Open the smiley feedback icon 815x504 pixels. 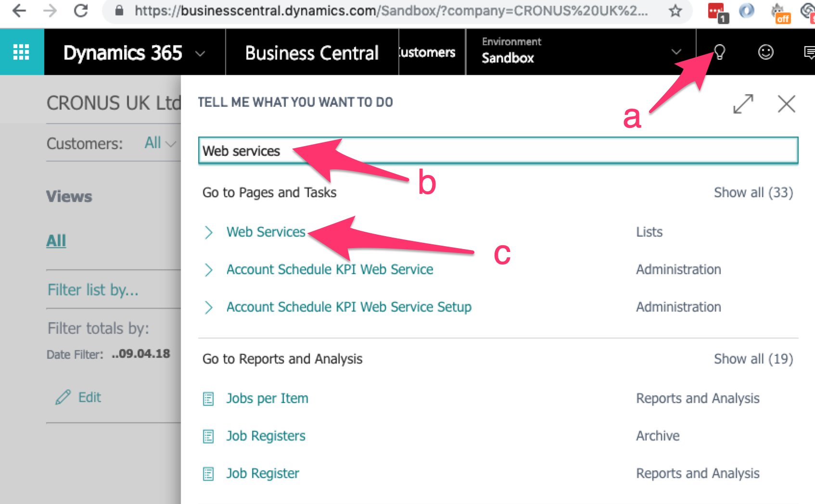tap(765, 52)
